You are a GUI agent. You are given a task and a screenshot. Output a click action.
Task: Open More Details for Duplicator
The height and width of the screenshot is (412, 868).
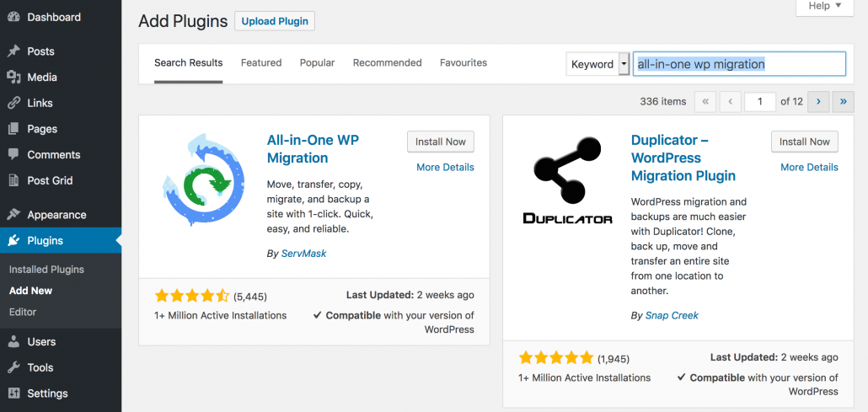(x=809, y=167)
